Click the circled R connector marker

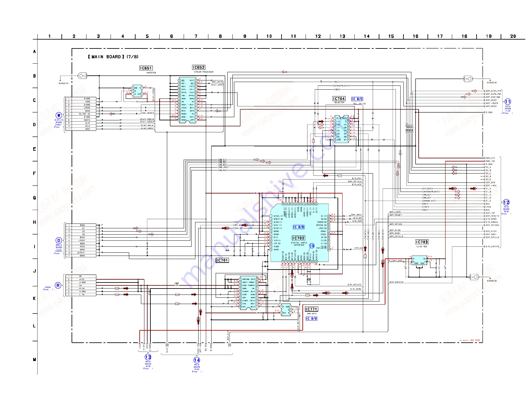[58, 285]
